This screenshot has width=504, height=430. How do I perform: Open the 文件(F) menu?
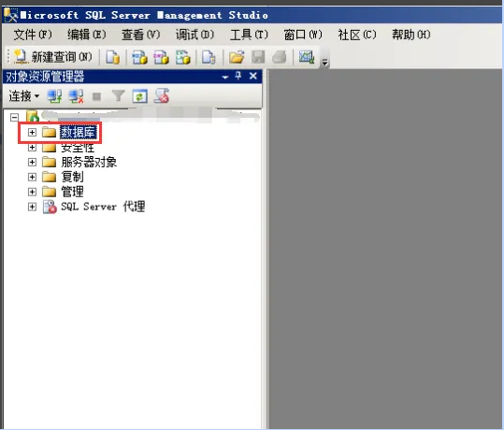click(33, 35)
